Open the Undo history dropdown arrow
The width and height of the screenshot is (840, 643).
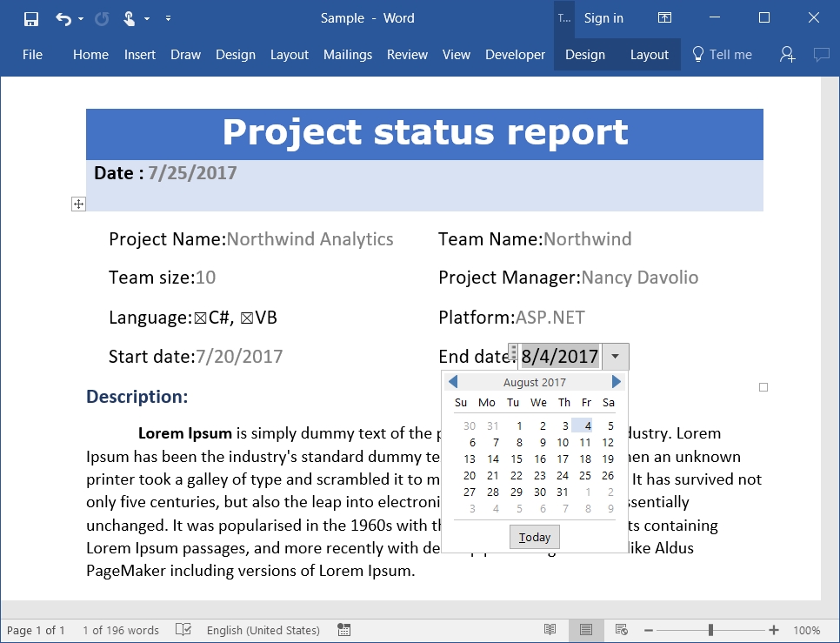(x=81, y=18)
